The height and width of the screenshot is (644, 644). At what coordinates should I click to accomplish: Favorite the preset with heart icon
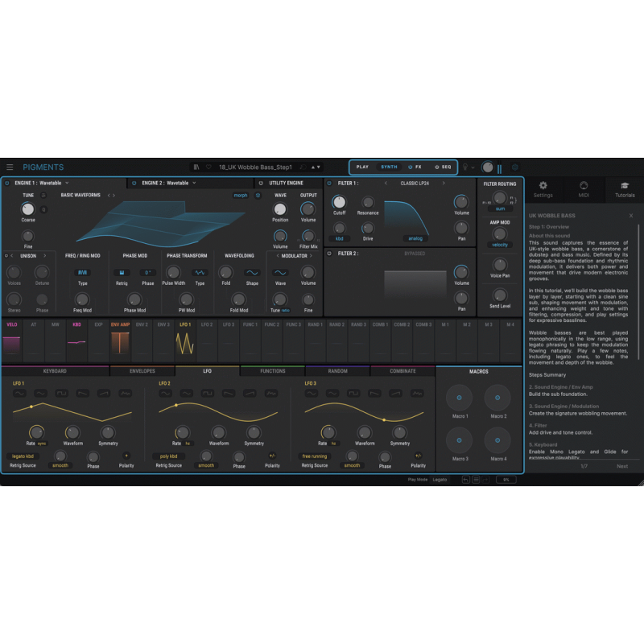pos(208,167)
